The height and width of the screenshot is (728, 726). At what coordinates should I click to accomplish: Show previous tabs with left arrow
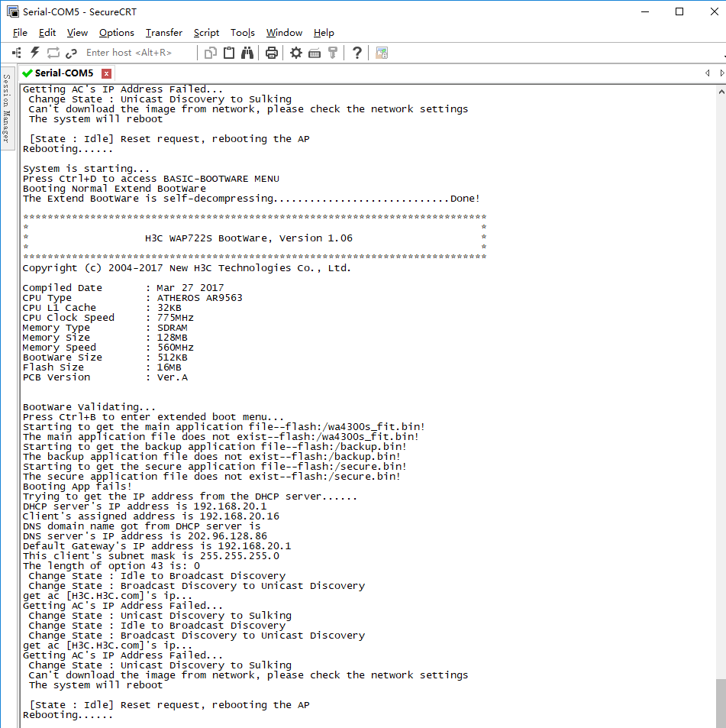[x=707, y=73]
